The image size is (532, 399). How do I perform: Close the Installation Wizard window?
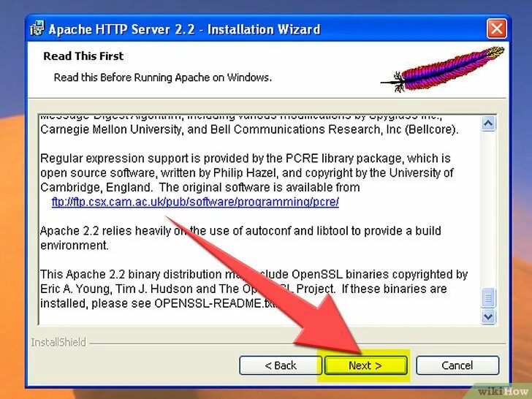coord(497,28)
